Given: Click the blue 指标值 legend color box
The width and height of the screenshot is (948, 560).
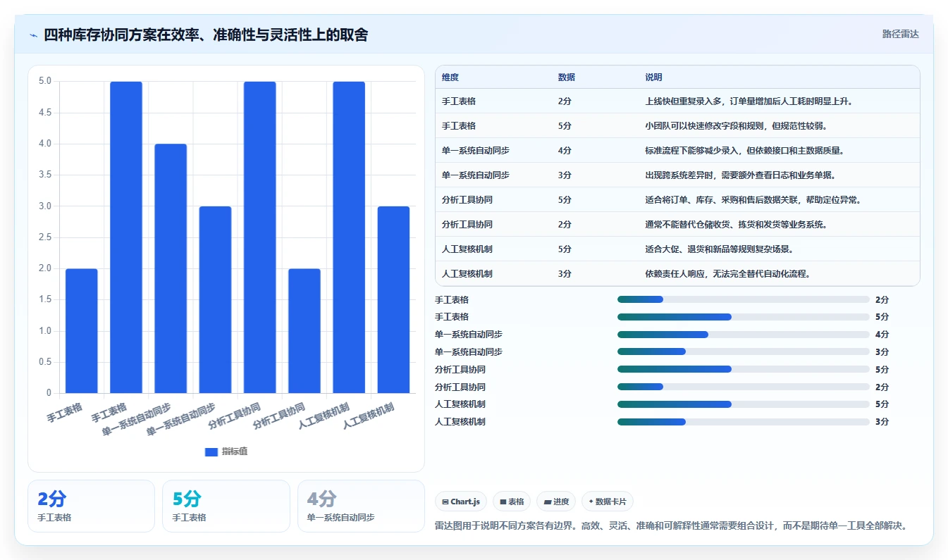Looking at the screenshot, I should (211, 452).
